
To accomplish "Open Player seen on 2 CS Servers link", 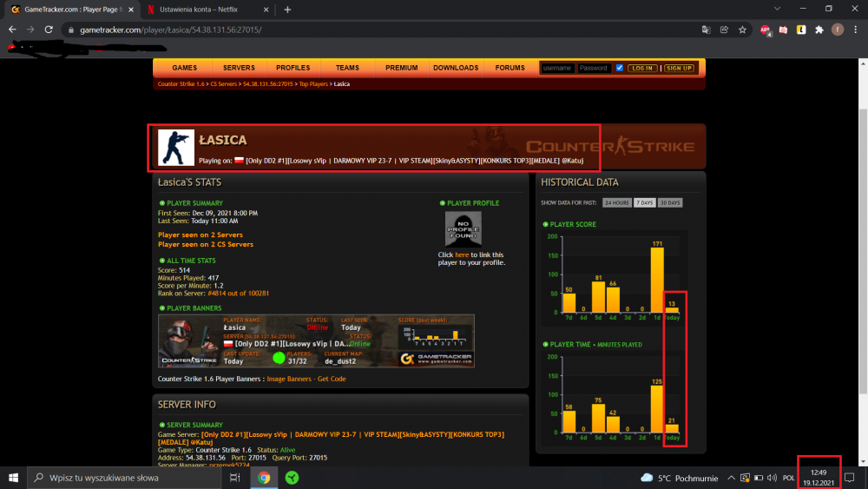I will tap(206, 244).
